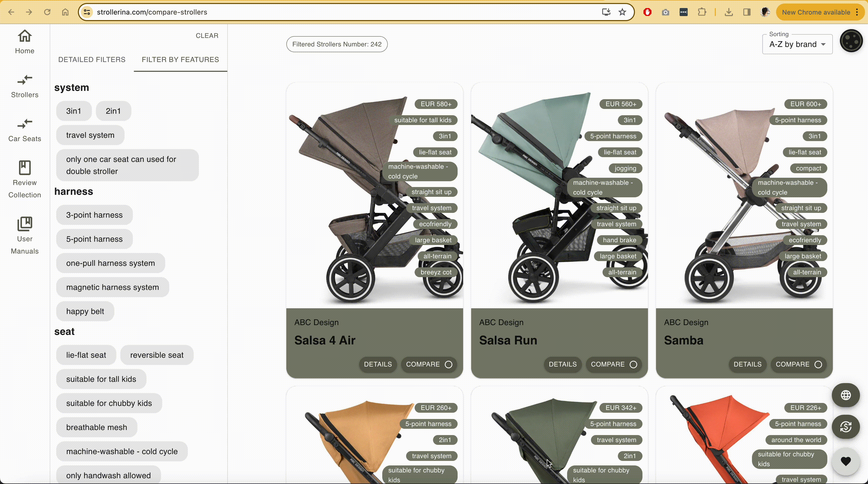The height and width of the screenshot is (484, 868).
Task: Click the browser forward arrow
Action: coord(29,12)
